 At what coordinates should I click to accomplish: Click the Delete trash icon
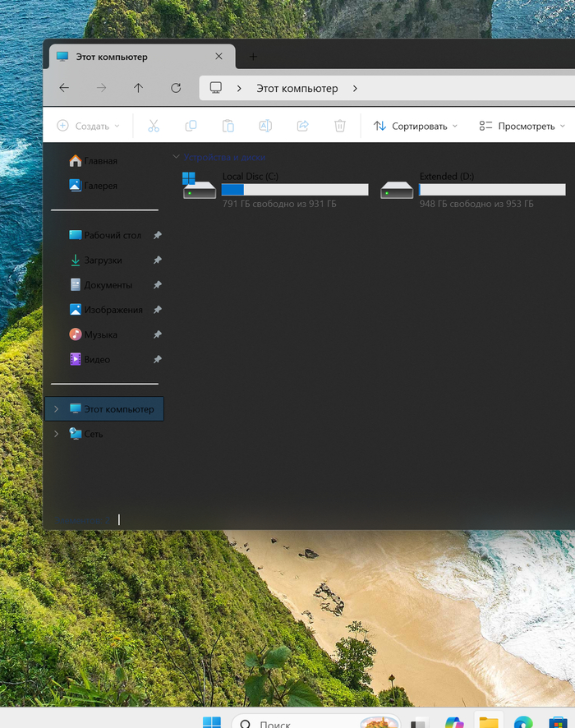point(340,126)
